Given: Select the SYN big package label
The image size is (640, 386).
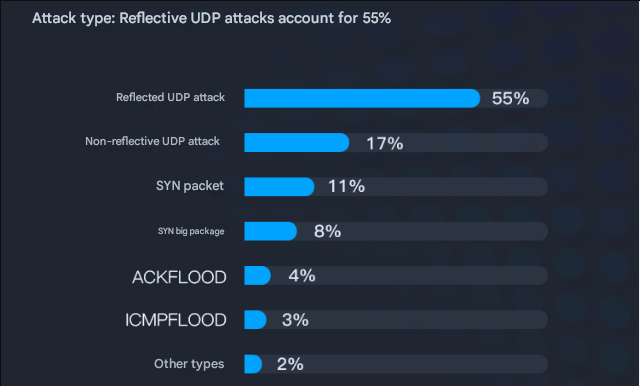Looking at the screenshot, I should click(191, 231).
